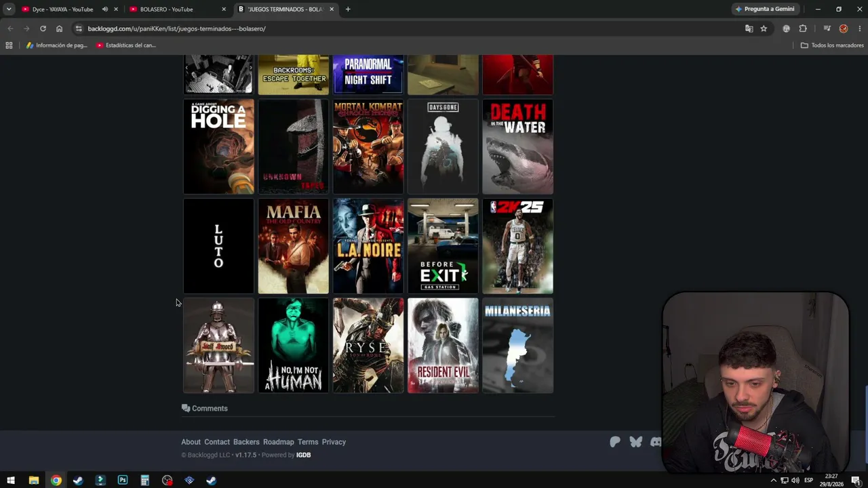This screenshot has width=868, height=488.
Task: Open the Chrome apps grid icon
Action: (9, 45)
